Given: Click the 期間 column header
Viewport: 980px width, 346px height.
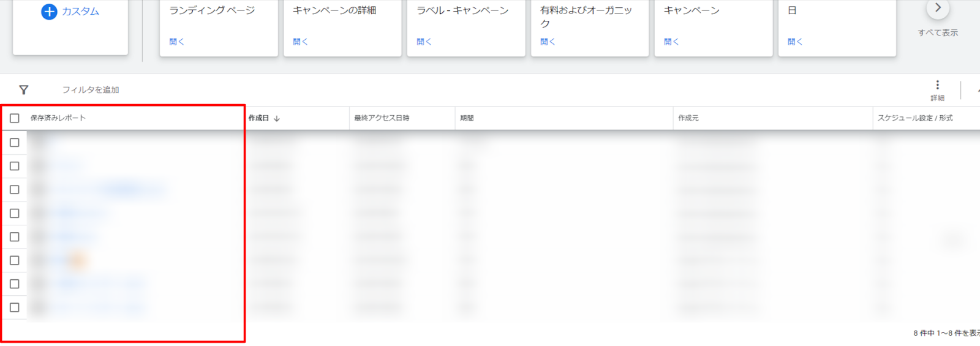Looking at the screenshot, I should tap(467, 118).
